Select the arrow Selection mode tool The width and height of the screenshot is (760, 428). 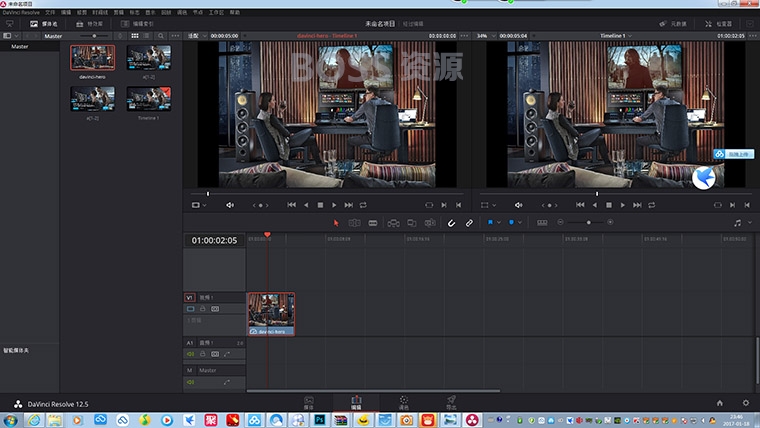click(336, 223)
